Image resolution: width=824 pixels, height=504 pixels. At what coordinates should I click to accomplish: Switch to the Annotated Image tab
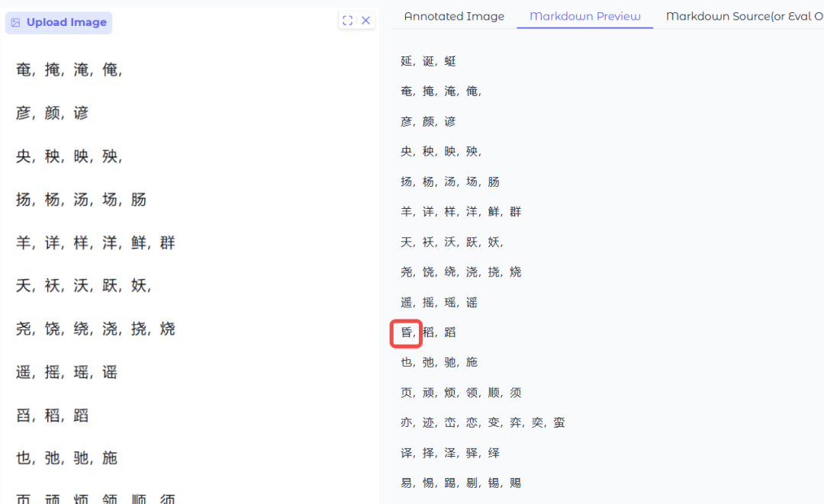click(x=454, y=16)
